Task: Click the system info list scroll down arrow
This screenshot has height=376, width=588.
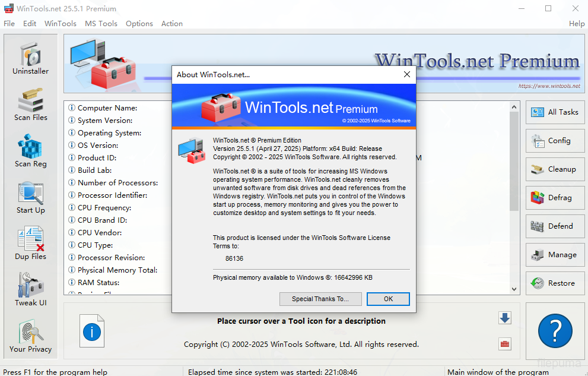Action: click(x=514, y=289)
